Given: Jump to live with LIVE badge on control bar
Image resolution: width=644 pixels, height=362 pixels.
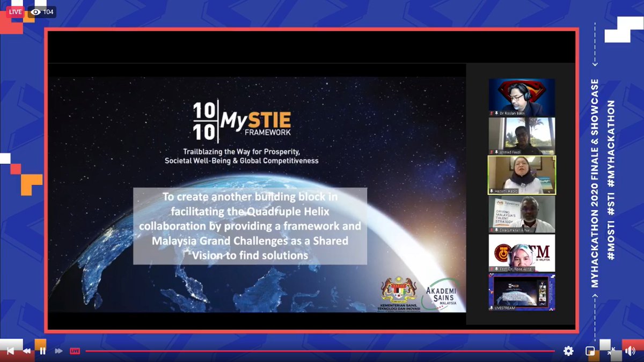Looking at the screenshot, I should [75, 351].
